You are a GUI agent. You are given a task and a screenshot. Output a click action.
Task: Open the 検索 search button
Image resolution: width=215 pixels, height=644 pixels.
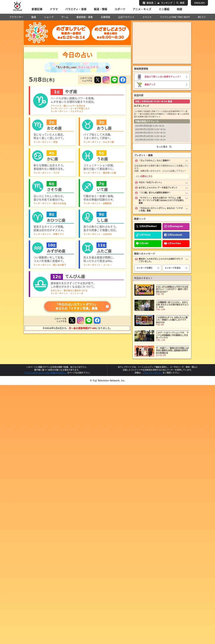181,3
